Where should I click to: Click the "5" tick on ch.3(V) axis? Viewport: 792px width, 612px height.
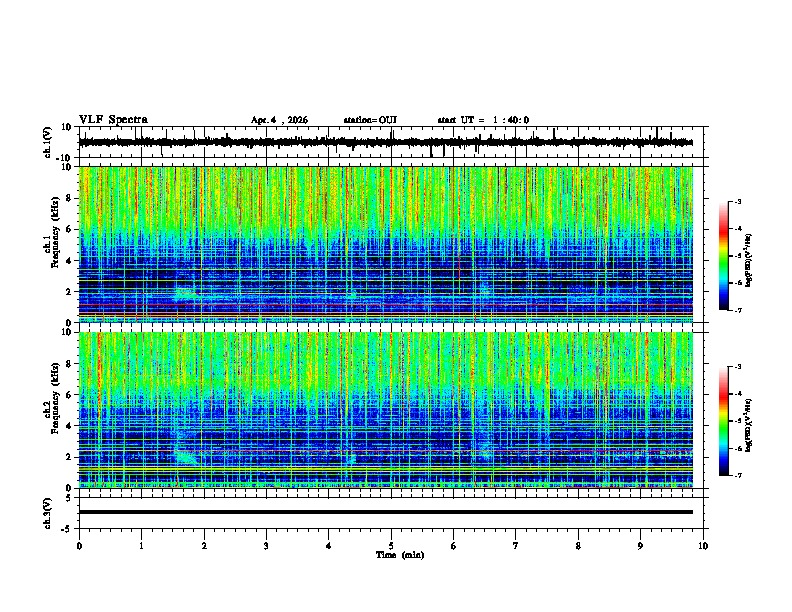tap(69, 497)
